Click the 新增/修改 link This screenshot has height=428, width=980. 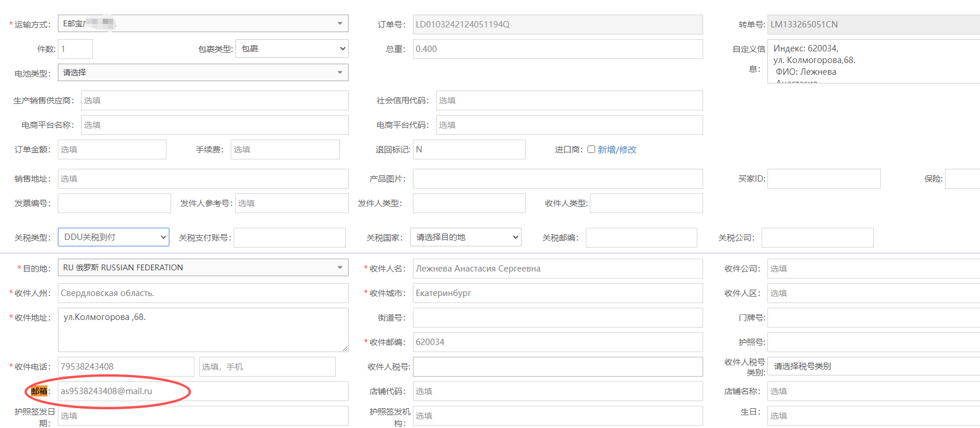[617, 150]
